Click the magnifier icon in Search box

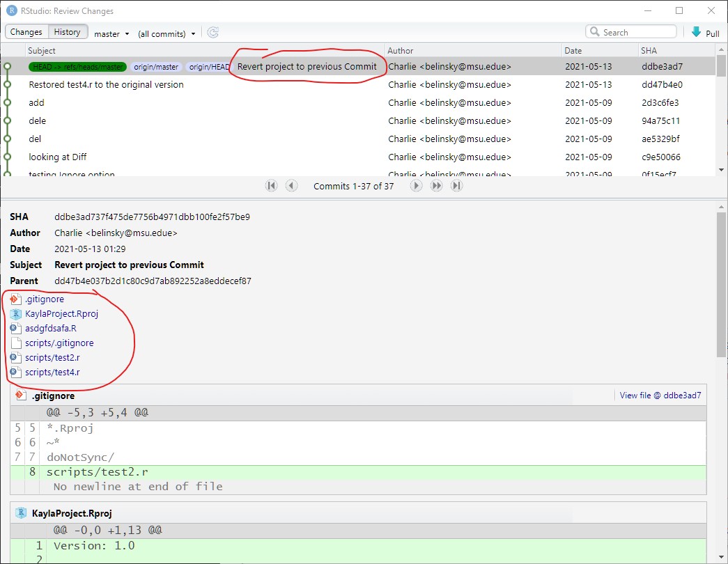tap(595, 31)
